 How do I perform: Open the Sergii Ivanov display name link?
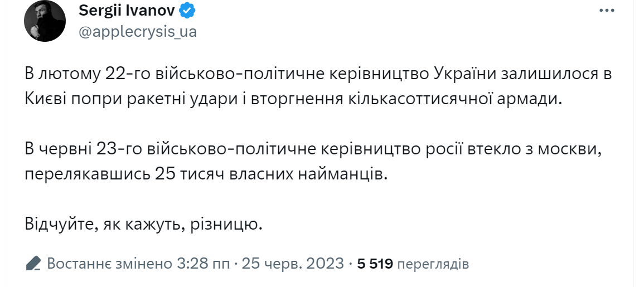coord(127,11)
